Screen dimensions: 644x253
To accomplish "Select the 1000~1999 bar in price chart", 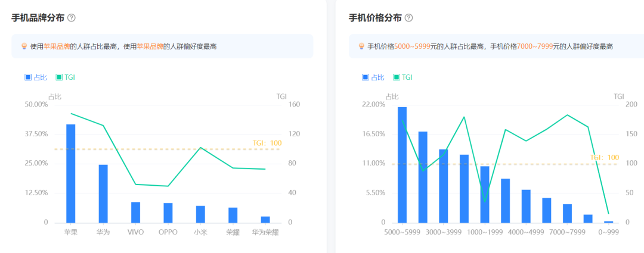I will point(485,194).
